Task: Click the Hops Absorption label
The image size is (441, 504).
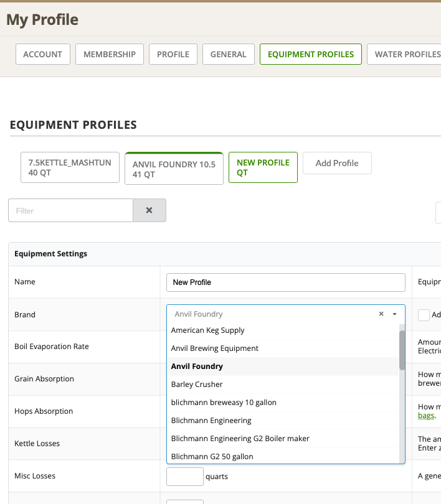Action: click(44, 411)
